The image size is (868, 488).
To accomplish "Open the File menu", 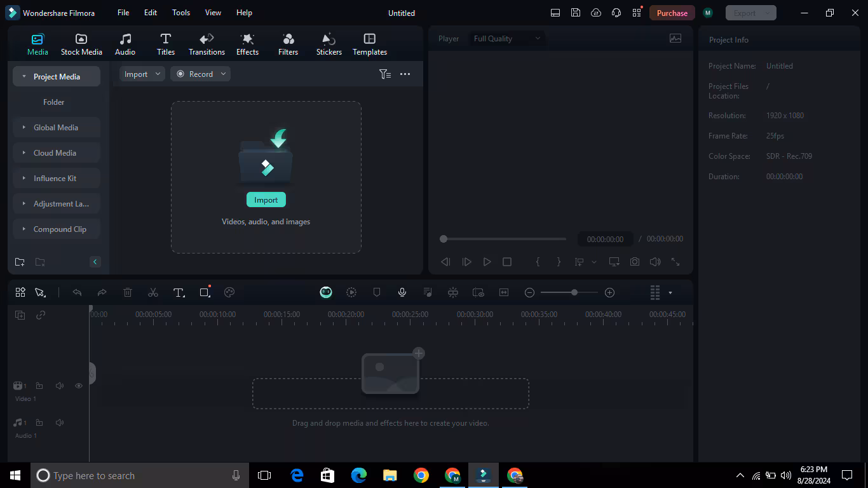I will tap(123, 13).
